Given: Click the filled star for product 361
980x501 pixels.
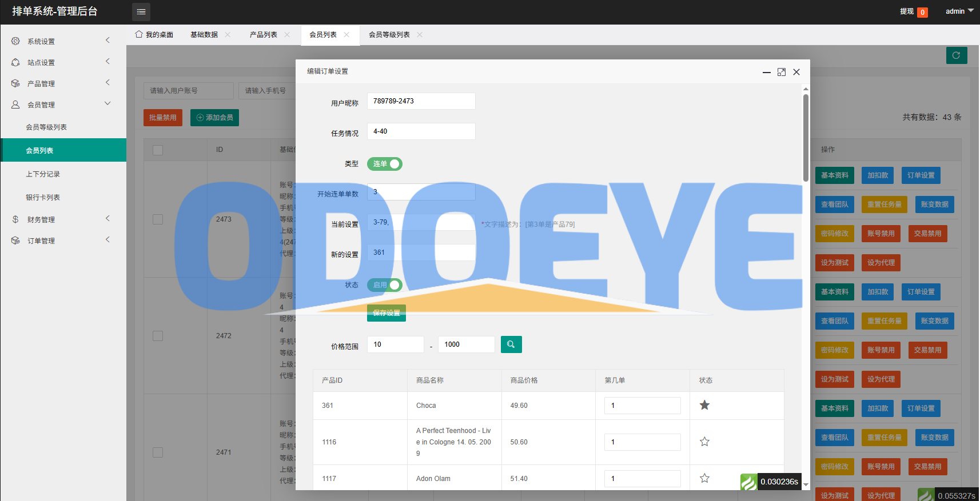Looking at the screenshot, I should pos(704,405).
